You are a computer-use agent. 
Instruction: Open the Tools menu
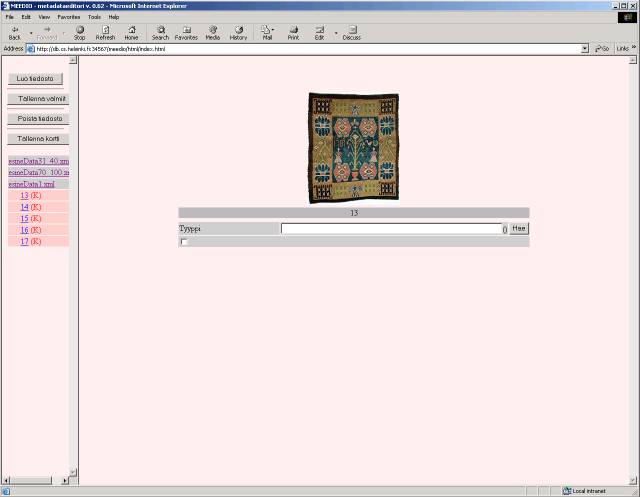click(94, 17)
